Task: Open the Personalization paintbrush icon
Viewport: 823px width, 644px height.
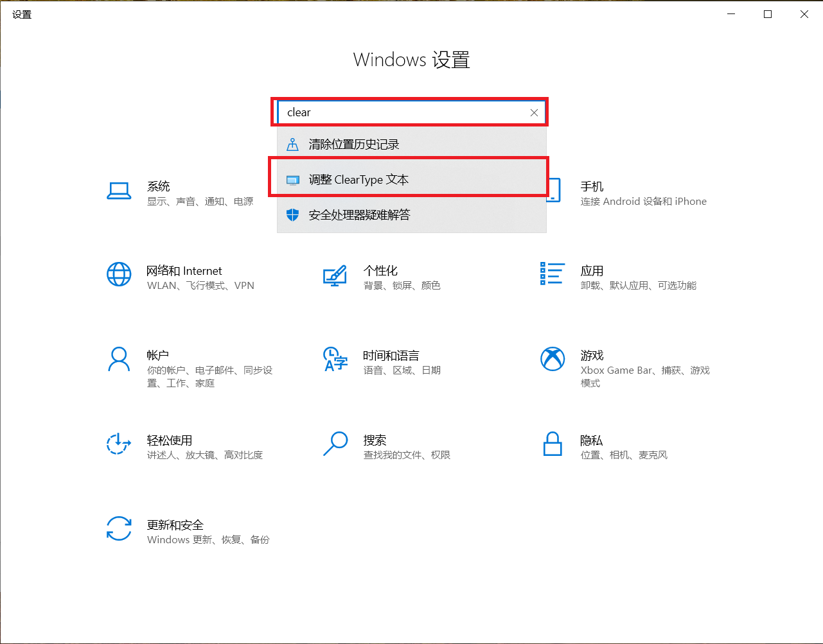Action: (x=335, y=275)
